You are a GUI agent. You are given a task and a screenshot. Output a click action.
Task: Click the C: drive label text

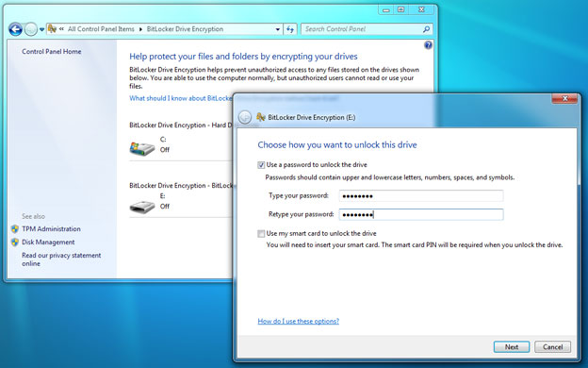coord(163,140)
